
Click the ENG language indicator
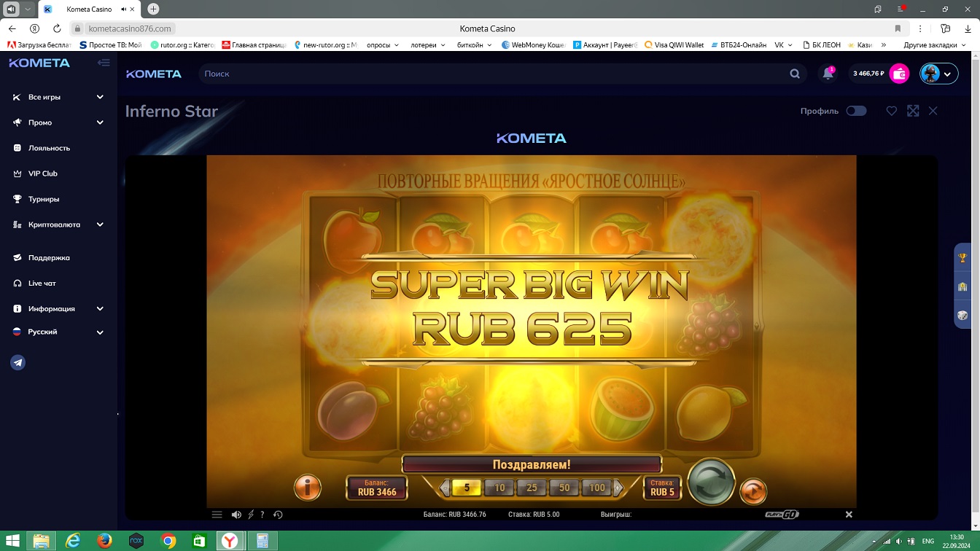click(928, 542)
